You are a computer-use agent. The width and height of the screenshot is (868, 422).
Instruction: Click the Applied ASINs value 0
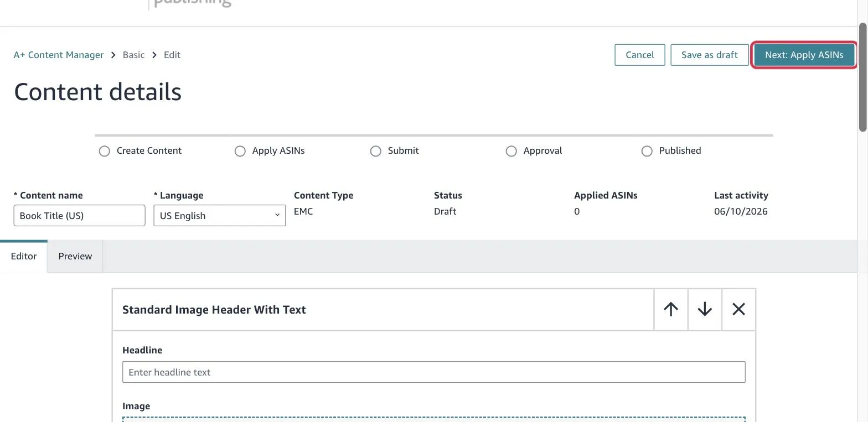point(577,211)
